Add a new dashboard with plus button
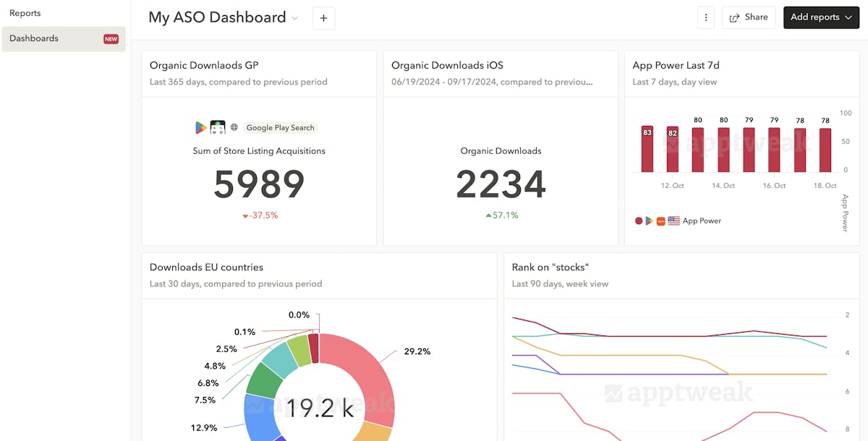This screenshot has width=868, height=441. (323, 18)
